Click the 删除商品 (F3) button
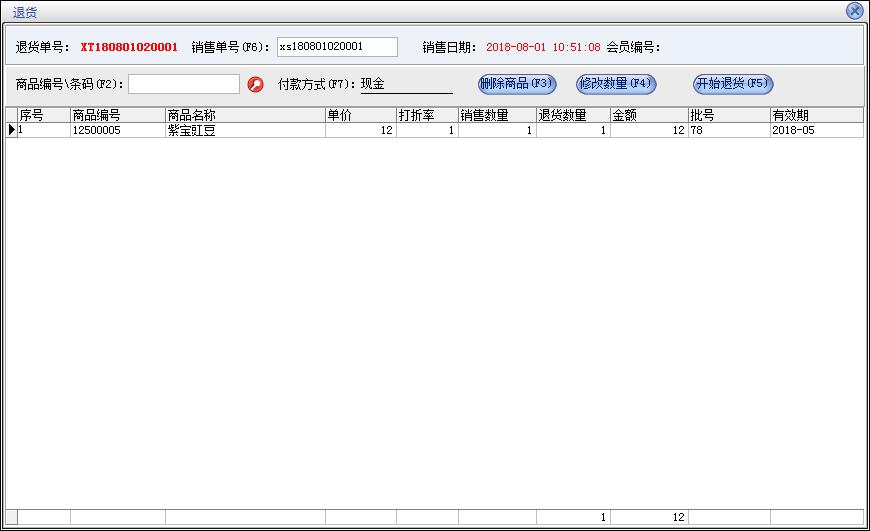The image size is (870, 531). click(x=516, y=84)
